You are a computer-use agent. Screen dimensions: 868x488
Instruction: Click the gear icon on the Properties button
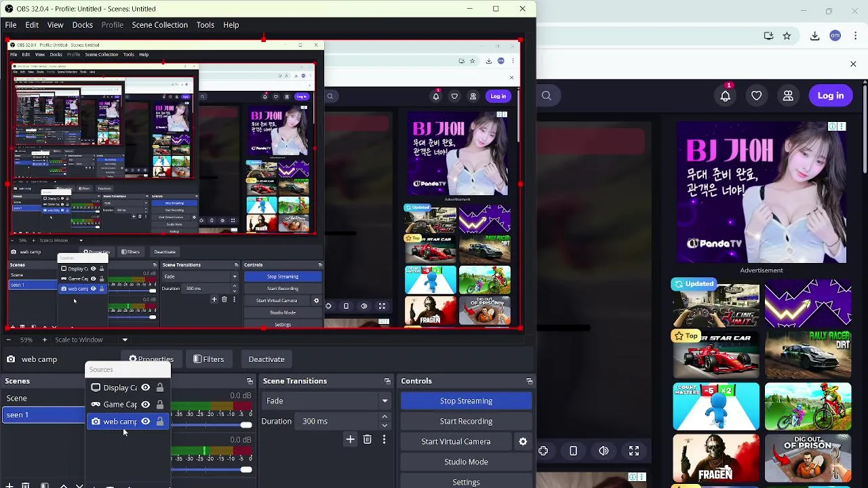pos(133,359)
